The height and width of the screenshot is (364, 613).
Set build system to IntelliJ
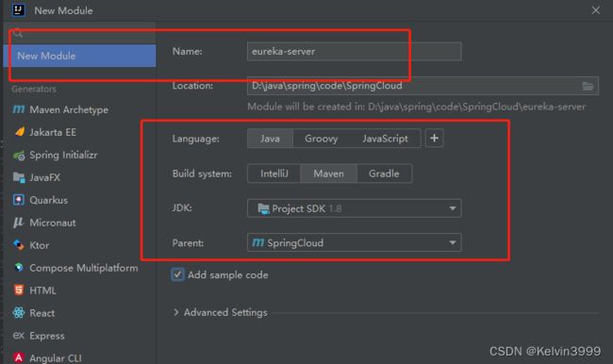[x=274, y=174]
